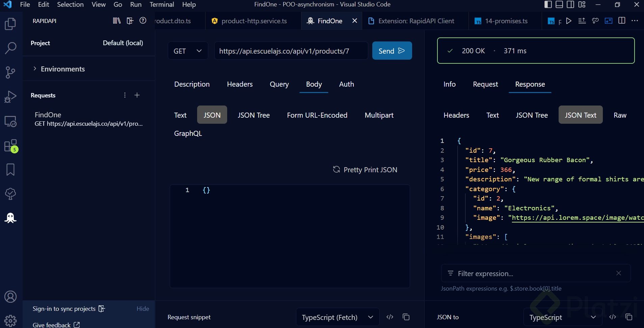The image size is (644, 328).
Task: Toggle the primary side bar layout button
Action: pyautogui.click(x=548, y=4)
